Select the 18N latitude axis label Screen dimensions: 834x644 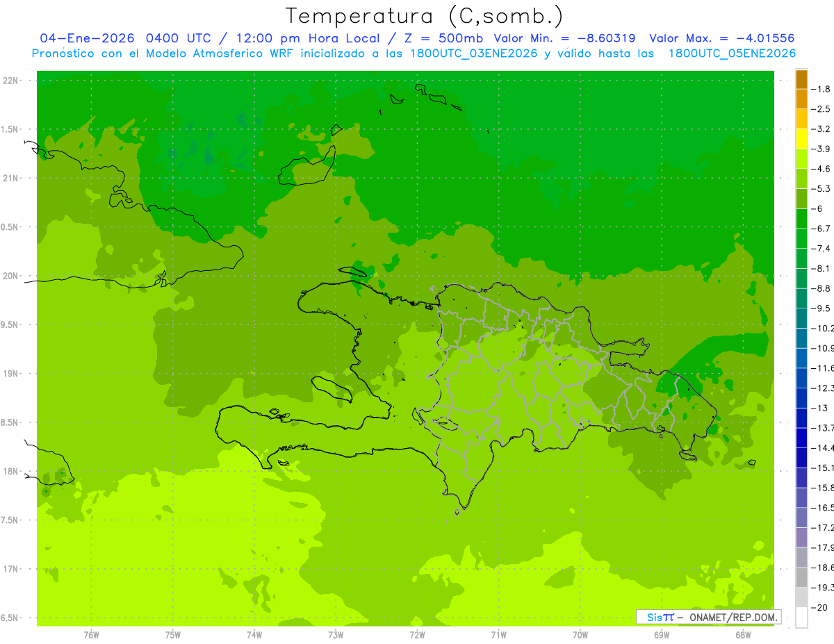[x=12, y=471]
